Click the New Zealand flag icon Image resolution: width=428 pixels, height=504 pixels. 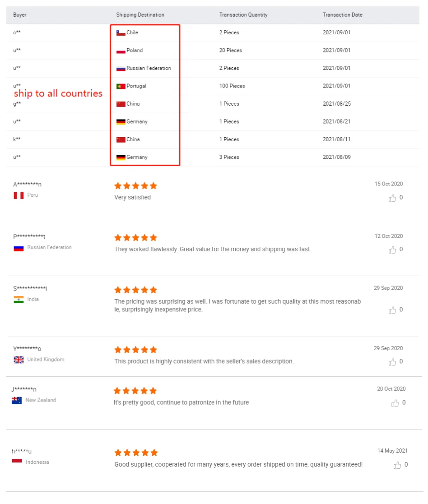click(17, 400)
